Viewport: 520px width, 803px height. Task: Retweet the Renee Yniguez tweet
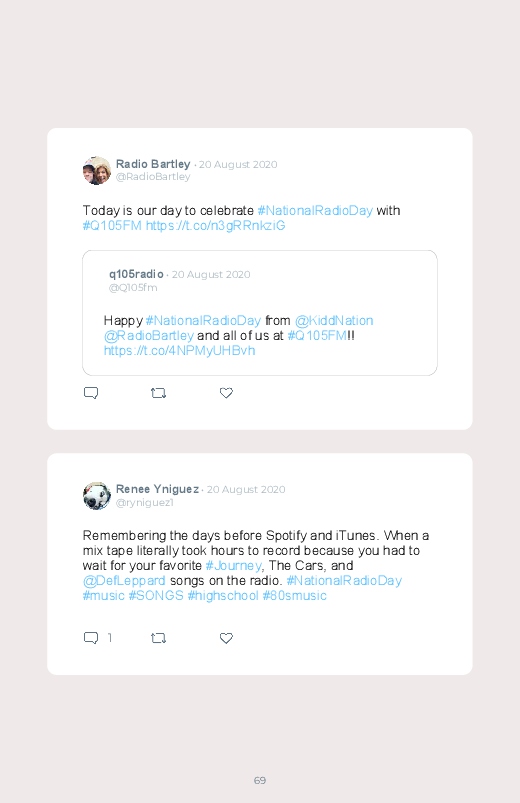pos(158,638)
